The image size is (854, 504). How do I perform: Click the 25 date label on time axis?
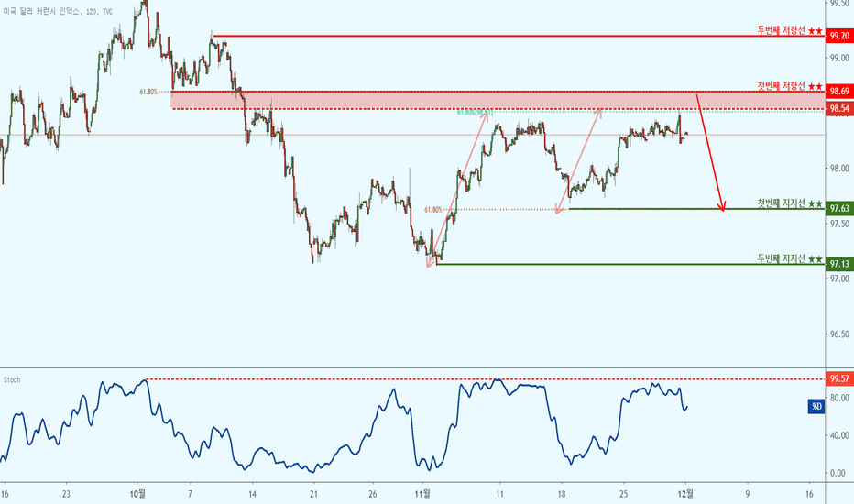pos(623,494)
